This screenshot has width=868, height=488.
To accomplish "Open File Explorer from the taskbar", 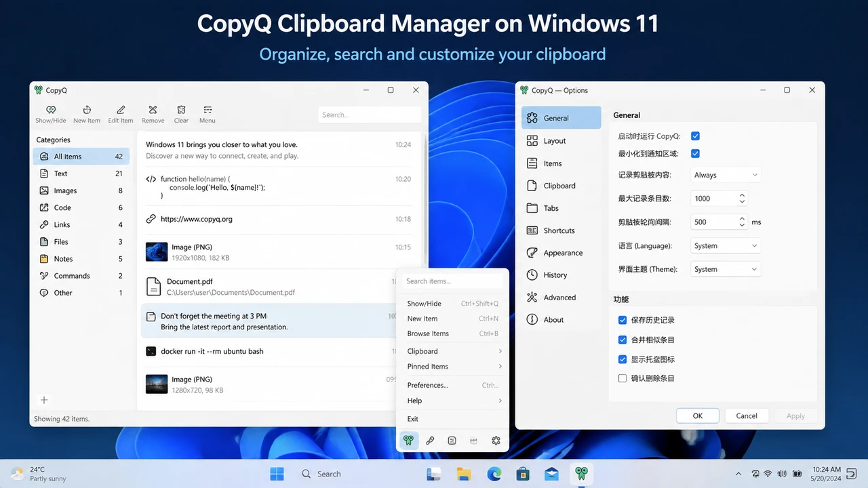I will click(464, 474).
